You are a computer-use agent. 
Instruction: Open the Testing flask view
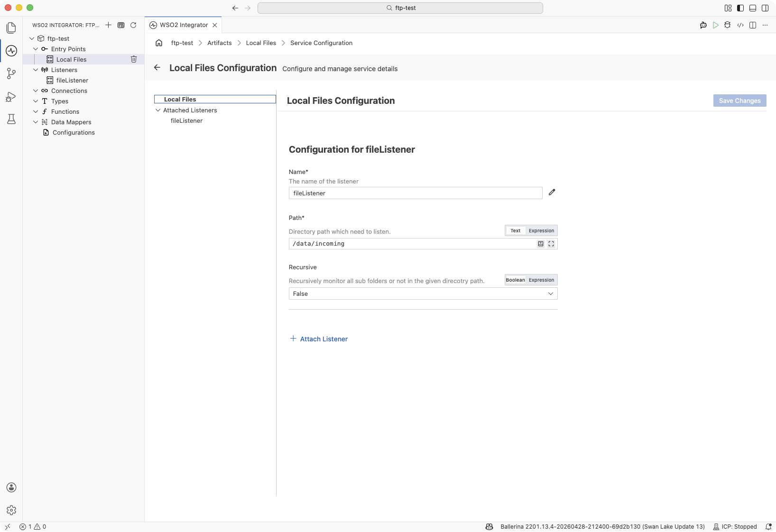pos(11,119)
